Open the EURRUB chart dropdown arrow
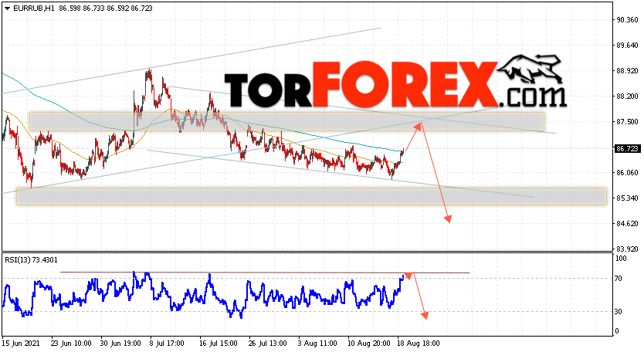644x352 pixels. coord(7,8)
